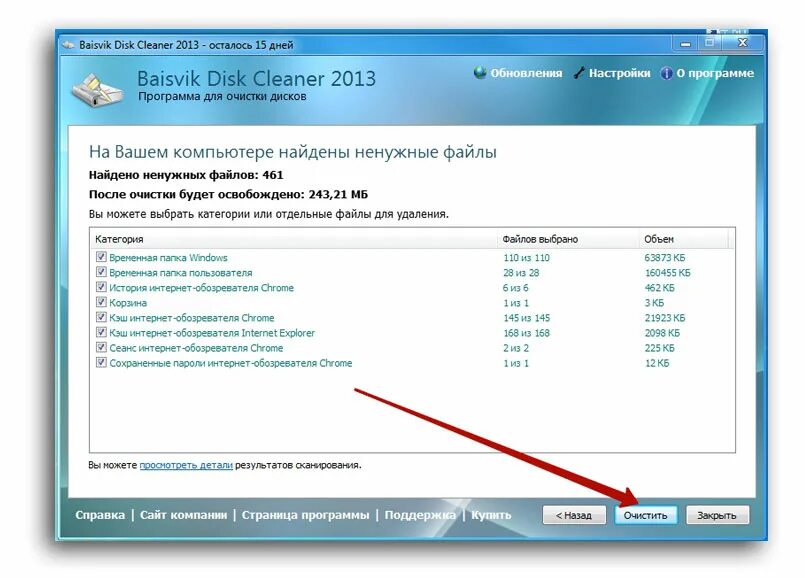Click the value 145 из 145
805x578 pixels.
pyautogui.click(x=526, y=318)
